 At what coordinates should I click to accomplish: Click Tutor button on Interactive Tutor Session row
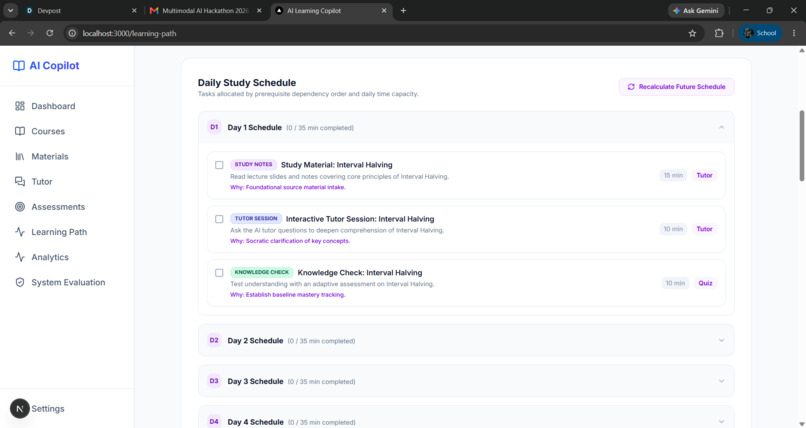[704, 229]
